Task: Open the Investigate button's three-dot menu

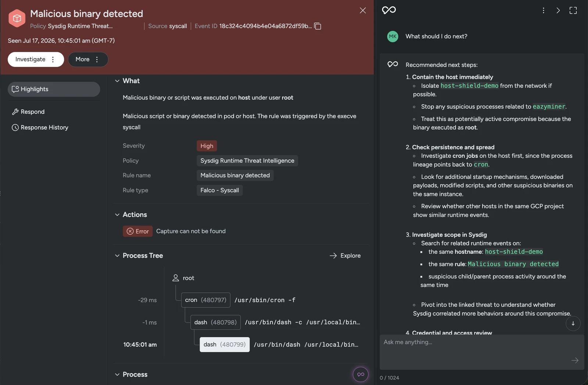Action: tap(53, 60)
